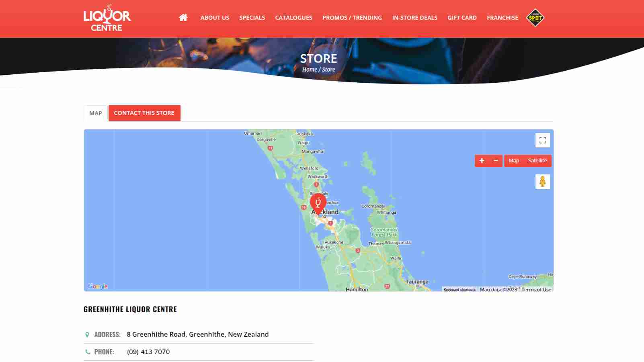Click the Home breadcrumb link
Viewport: 644px width, 362px height.
(310, 70)
